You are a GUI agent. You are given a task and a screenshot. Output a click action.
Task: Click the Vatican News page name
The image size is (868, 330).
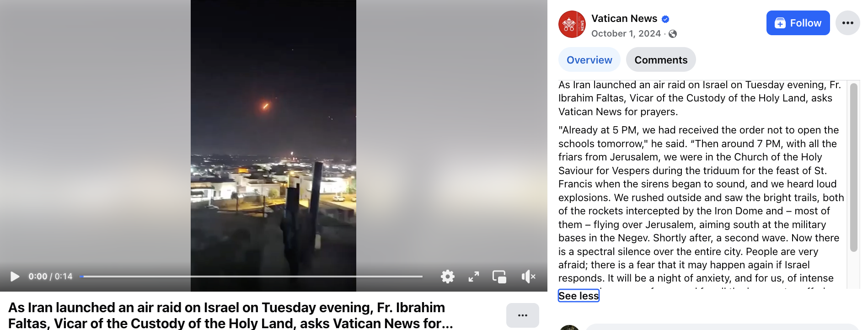624,19
